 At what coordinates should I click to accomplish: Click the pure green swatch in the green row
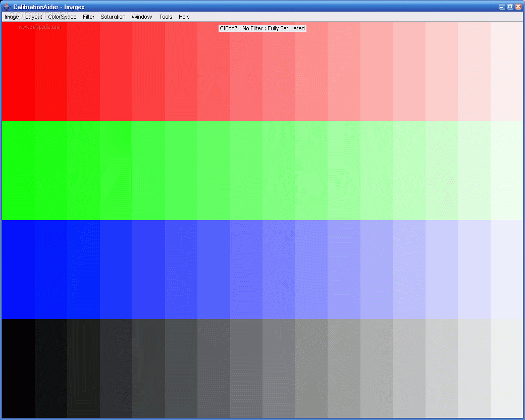pyautogui.click(x=18, y=171)
